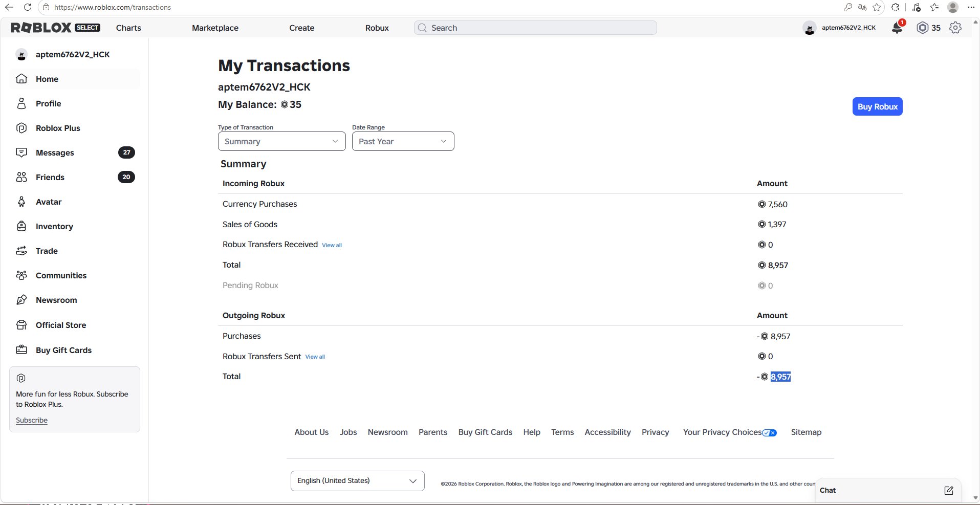Open the Date Range Past Year dropdown
Image resolution: width=980 pixels, height=505 pixels.
coord(403,141)
